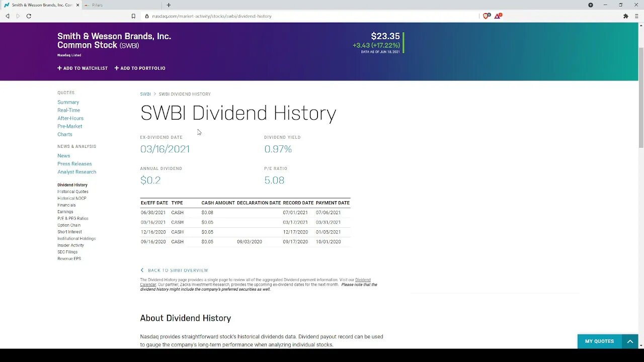Click the site lock icon
Image resolution: width=644 pixels, height=362 pixels.
[147, 16]
